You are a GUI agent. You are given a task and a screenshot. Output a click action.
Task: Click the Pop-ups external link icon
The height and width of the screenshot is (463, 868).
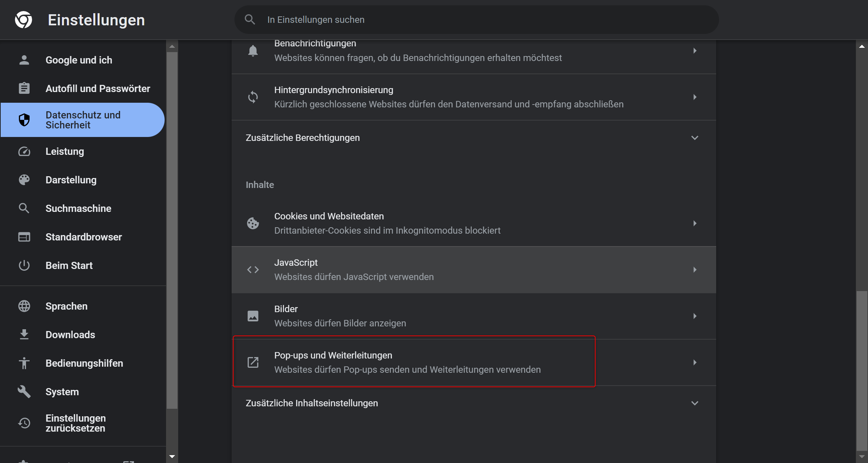point(253,362)
